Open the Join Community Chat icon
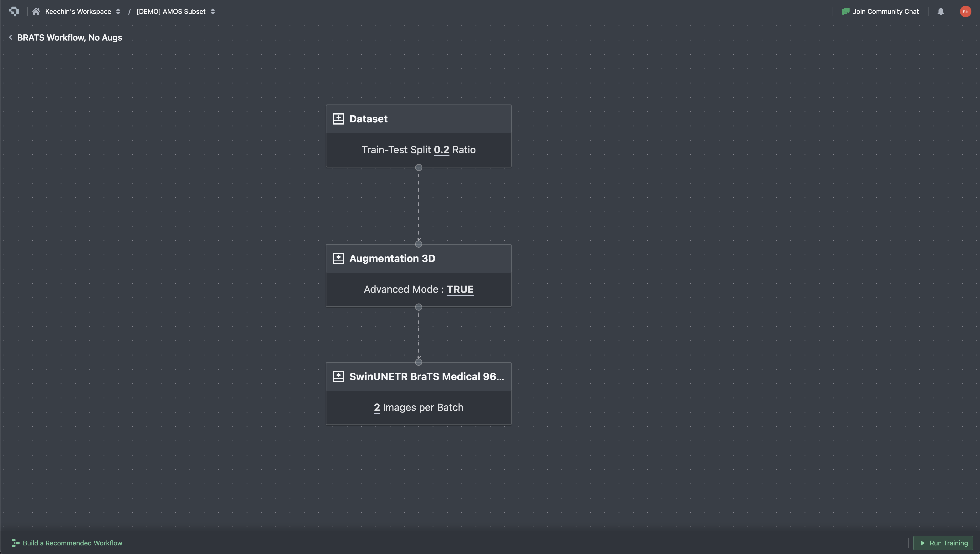The width and height of the screenshot is (980, 554). (x=845, y=11)
